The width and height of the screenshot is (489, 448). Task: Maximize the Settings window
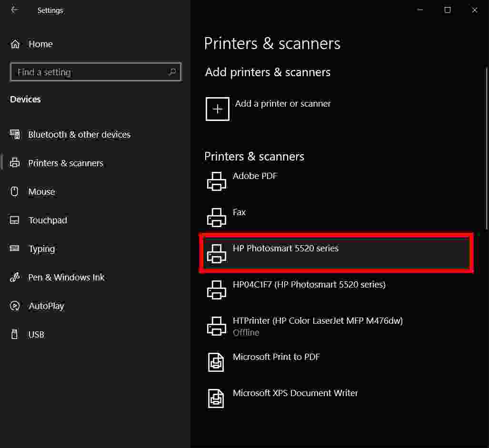point(448,10)
